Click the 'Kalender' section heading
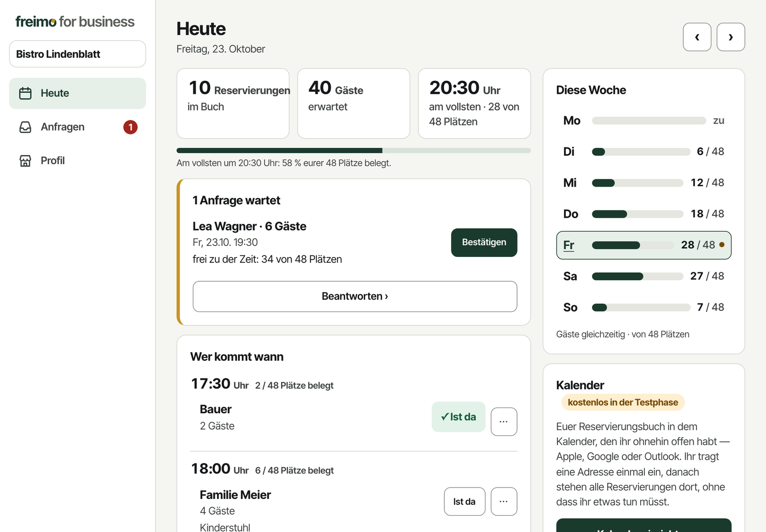766x532 pixels. click(580, 385)
